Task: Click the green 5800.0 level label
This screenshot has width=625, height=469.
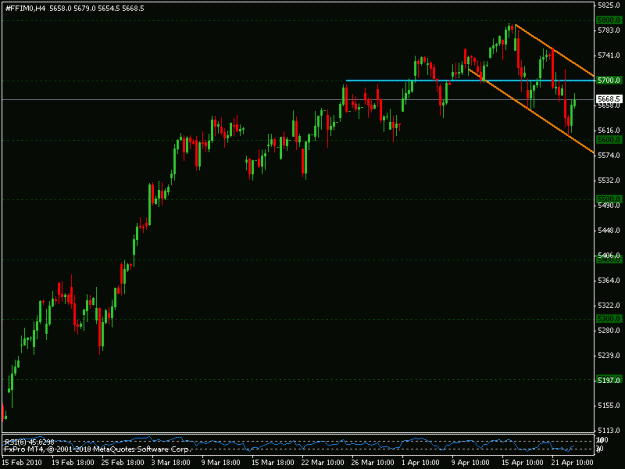Action: [x=609, y=20]
